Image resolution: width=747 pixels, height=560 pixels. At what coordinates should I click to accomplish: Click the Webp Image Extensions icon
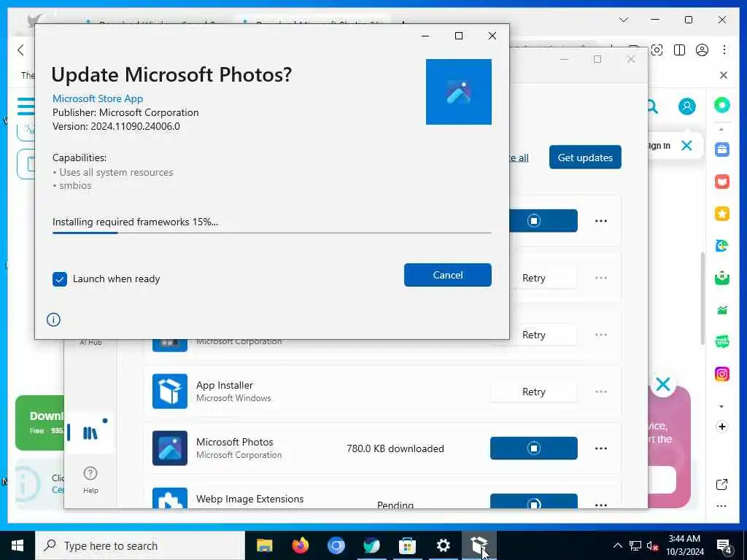tap(170, 498)
